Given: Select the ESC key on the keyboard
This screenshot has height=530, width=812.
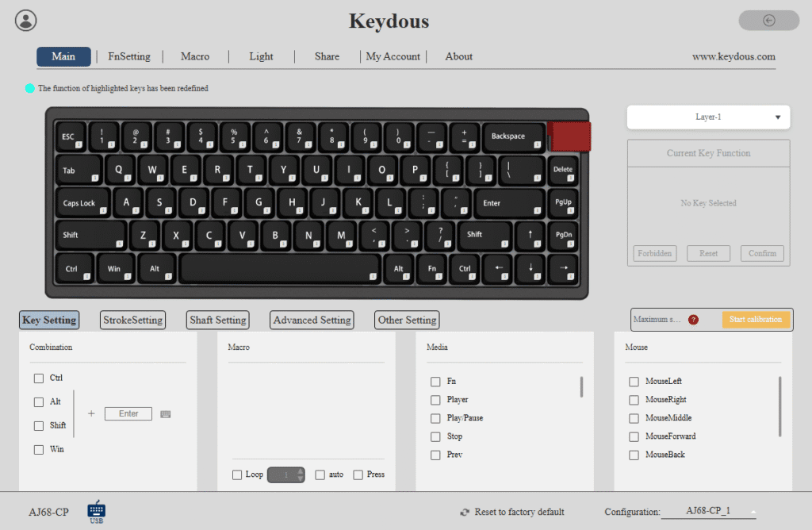Looking at the screenshot, I should 70,136.
